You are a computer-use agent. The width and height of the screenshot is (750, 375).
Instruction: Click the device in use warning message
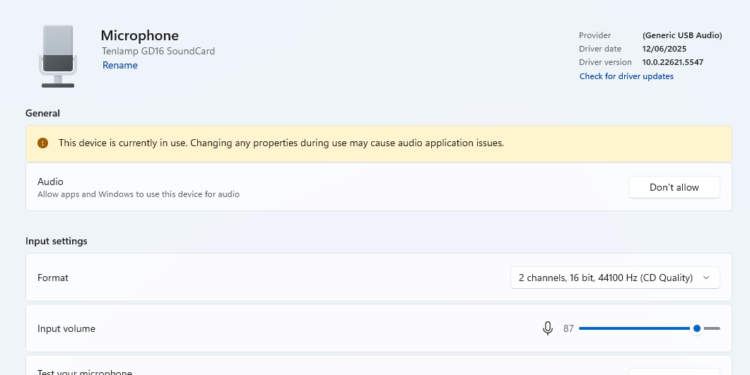[281, 143]
